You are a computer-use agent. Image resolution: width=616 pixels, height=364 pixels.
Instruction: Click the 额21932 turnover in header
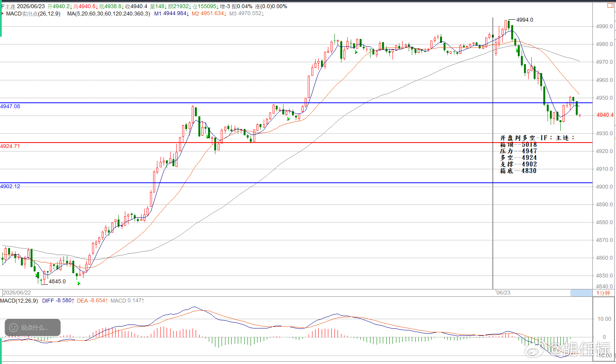click(179, 7)
